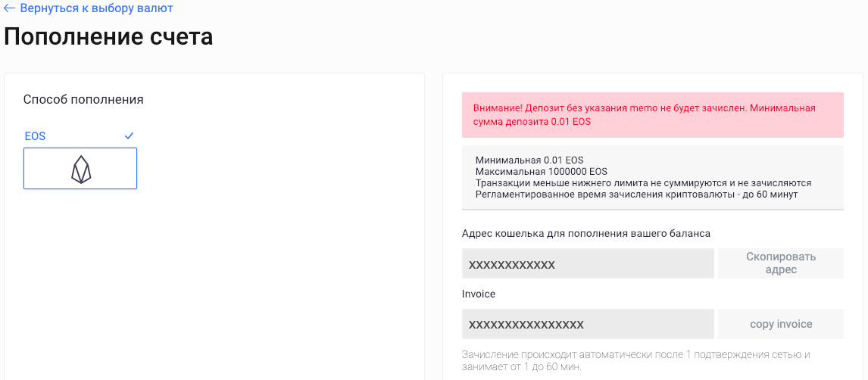This screenshot has height=380, width=868.
Task: Open the 'Вернуться к выбору валют' link
Action: (x=96, y=8)
